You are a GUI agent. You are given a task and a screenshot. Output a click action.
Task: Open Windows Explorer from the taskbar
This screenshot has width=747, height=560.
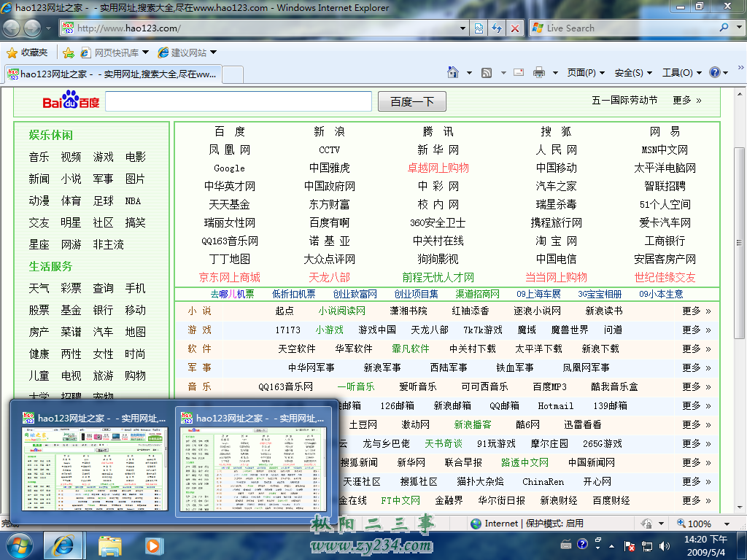tap(109, 546)
